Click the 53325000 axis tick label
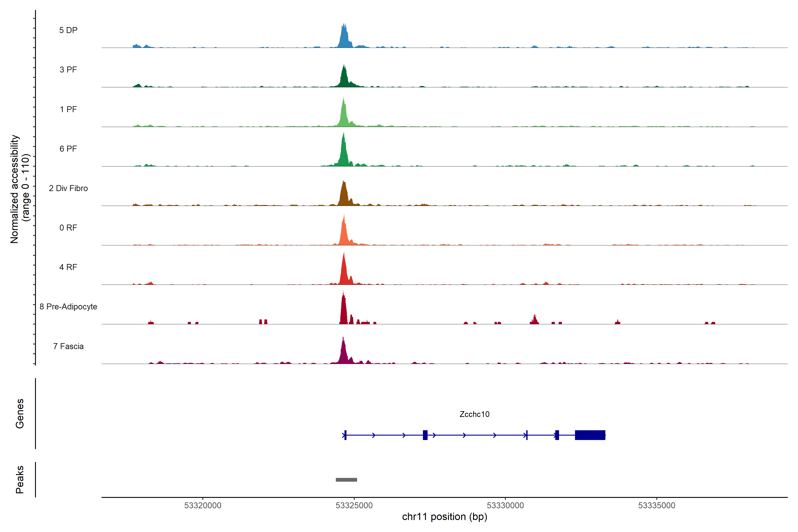 [354, 506]
